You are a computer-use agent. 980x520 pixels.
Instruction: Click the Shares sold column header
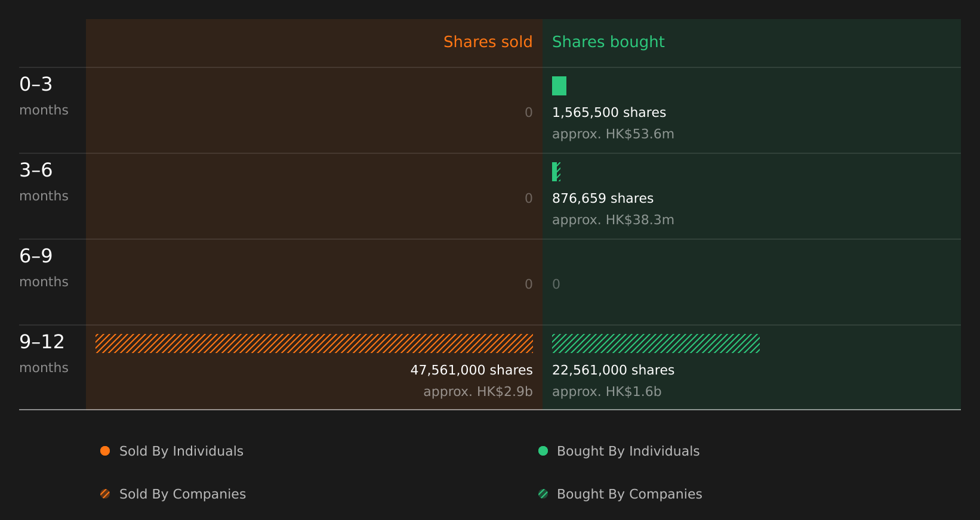(x=488, y=42)
